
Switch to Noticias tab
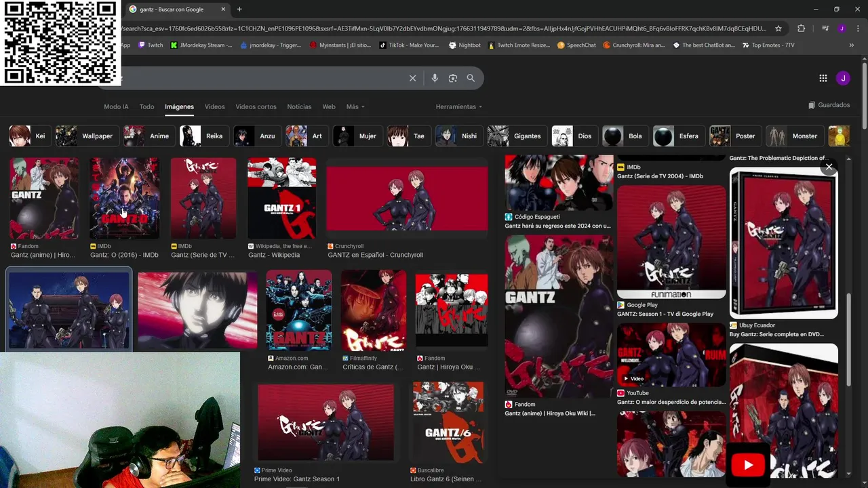299,107
